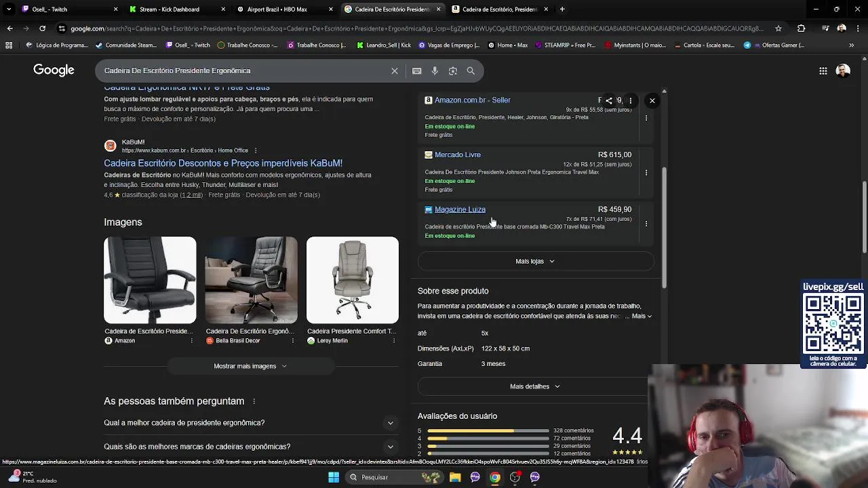The width and height of the screenshot is (868, 488).
Task: Reload the current page
Action: pos(42,28)
